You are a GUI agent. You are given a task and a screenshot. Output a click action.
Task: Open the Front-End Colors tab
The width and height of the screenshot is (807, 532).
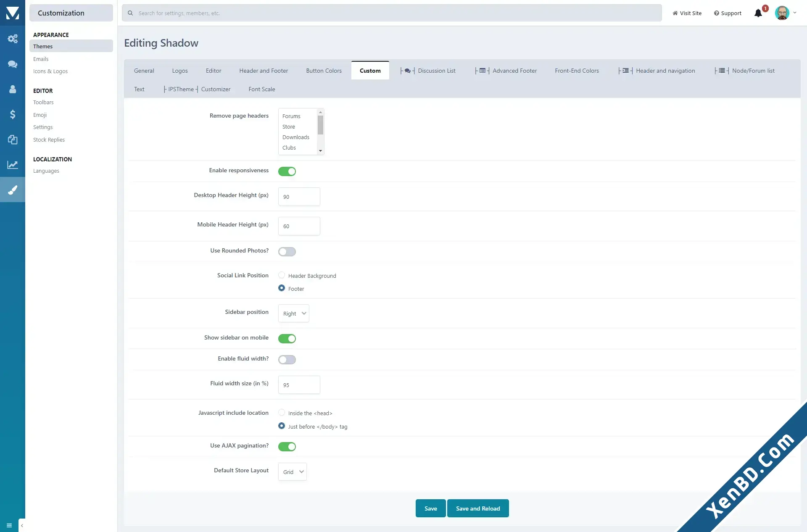click(x=577, y=71)
